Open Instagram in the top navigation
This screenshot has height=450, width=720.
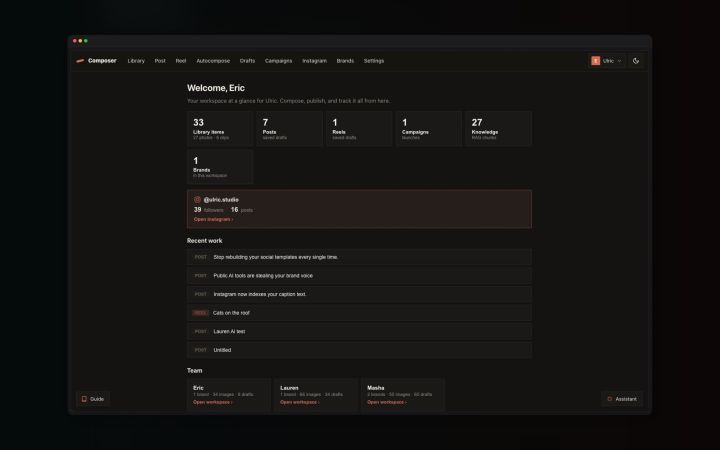314,61
